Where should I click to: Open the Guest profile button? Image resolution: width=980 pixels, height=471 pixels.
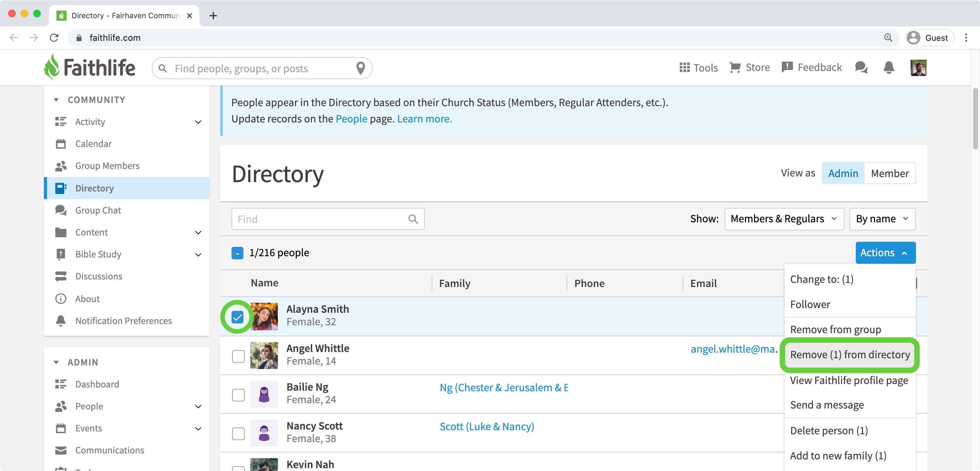pyautogui.click(x=929, y=37)
